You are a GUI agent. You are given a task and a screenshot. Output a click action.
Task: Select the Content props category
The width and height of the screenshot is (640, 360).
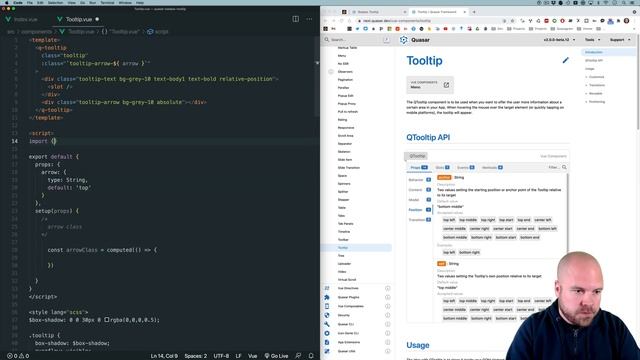pyautogui.click(x=419, y=190)
